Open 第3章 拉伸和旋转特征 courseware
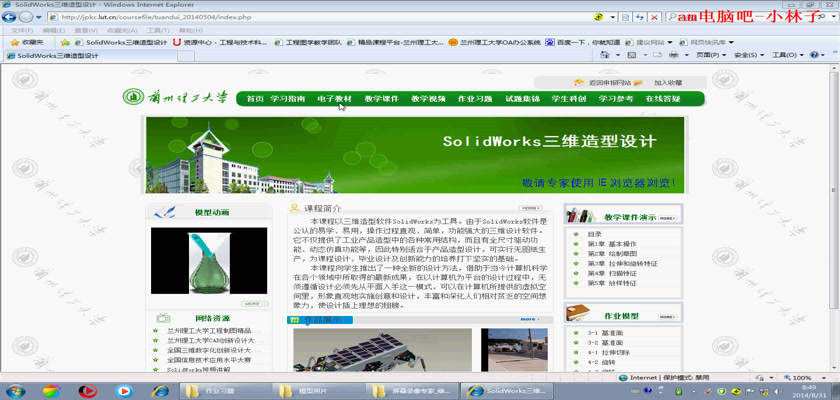This screenshot has height=400, width=840. pyautogui.click(x=622, y=263)
